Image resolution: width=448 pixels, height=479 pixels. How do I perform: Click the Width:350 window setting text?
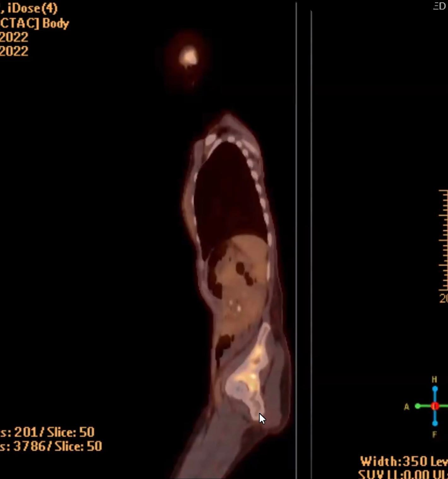404,462
